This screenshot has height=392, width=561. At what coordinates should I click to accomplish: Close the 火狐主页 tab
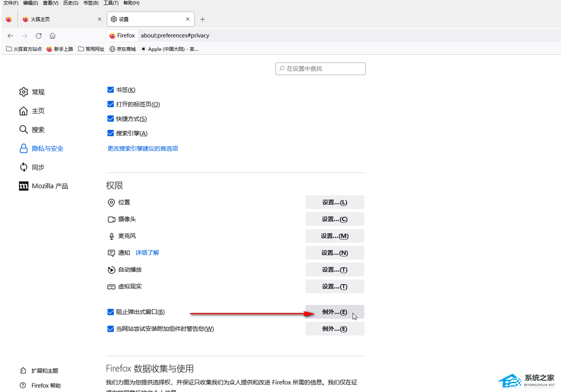99,19
